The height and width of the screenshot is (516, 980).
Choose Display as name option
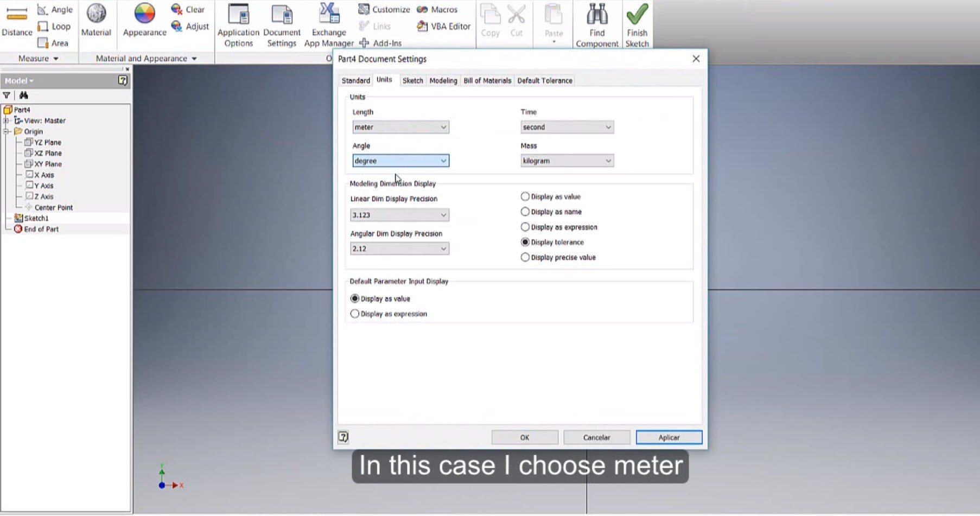(x=525, y=212)
